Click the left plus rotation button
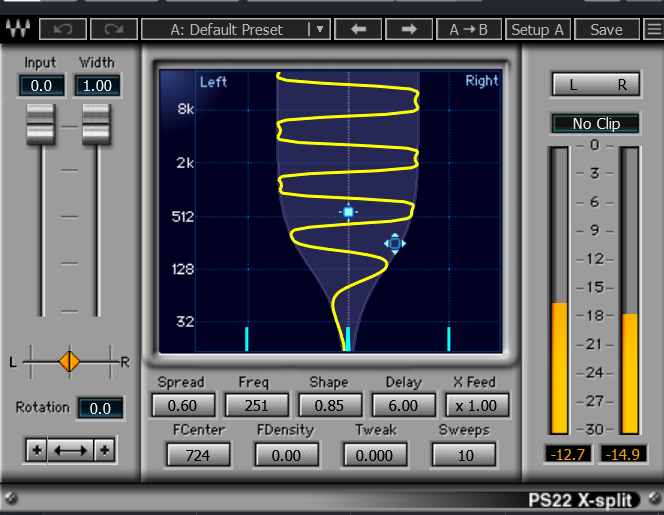664x515 pixels. pyautogui.click(x=37, y=450)
